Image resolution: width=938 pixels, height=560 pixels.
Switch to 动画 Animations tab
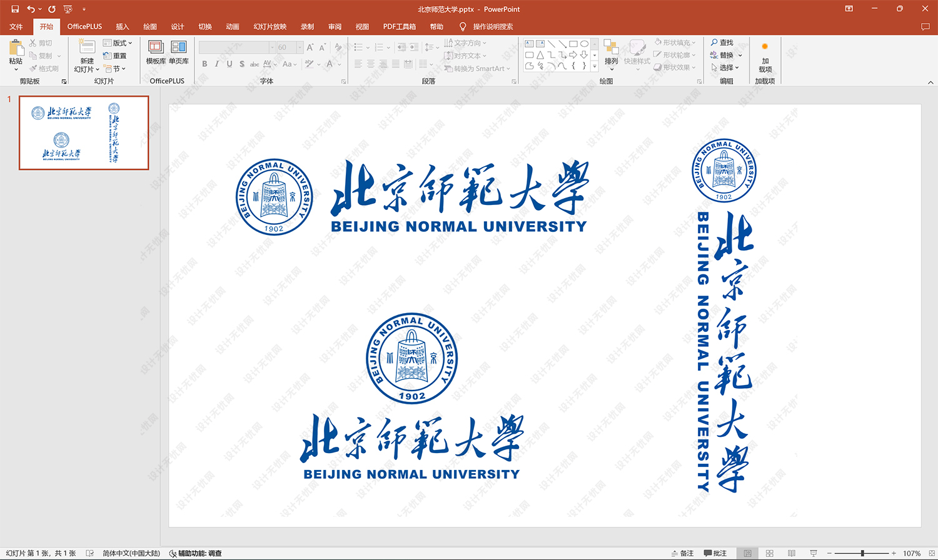pos(233,26)
